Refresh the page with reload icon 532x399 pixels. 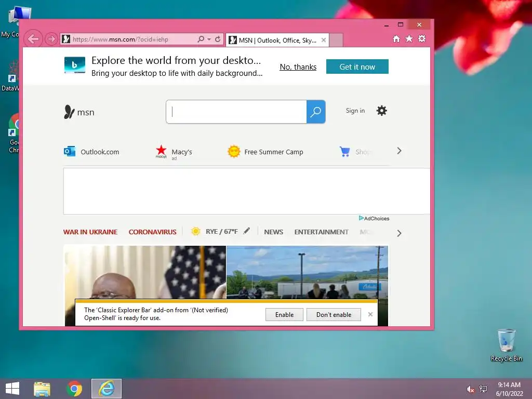click(218, 39)
